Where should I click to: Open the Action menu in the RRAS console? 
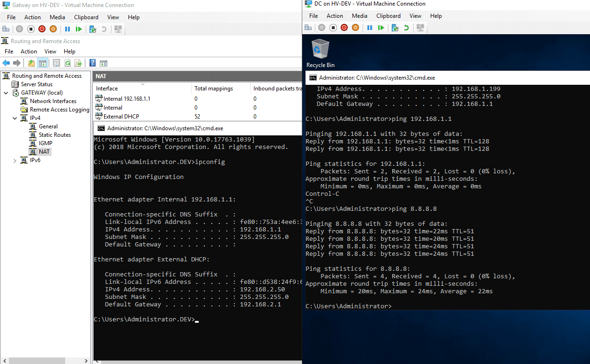point(29,51)
